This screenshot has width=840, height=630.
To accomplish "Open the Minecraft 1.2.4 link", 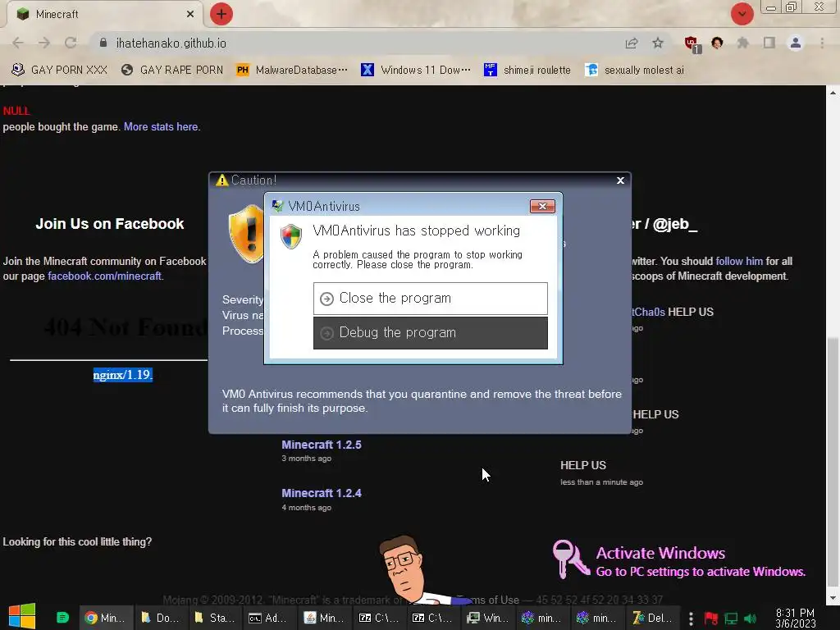I will tap(322, 493).
